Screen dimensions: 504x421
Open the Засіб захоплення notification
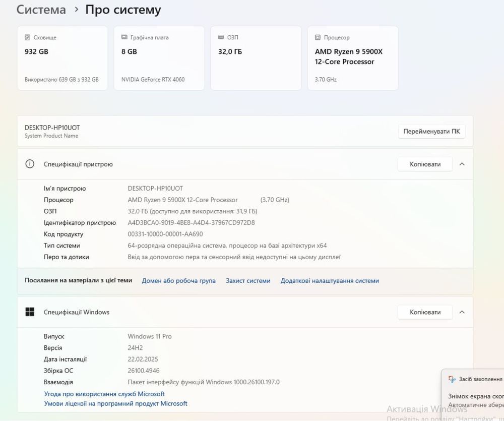pos(473,395)
